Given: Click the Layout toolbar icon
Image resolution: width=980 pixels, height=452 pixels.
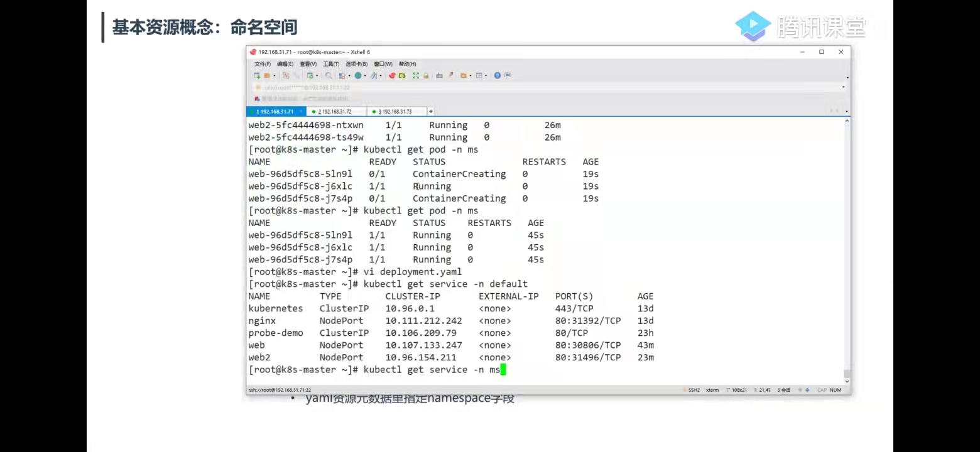Looking at the screenshot, I should pyautogui.click(x=479, y=75).
